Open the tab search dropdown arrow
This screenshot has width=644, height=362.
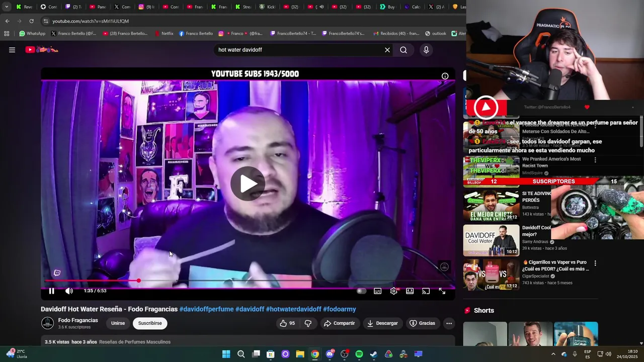7,7
